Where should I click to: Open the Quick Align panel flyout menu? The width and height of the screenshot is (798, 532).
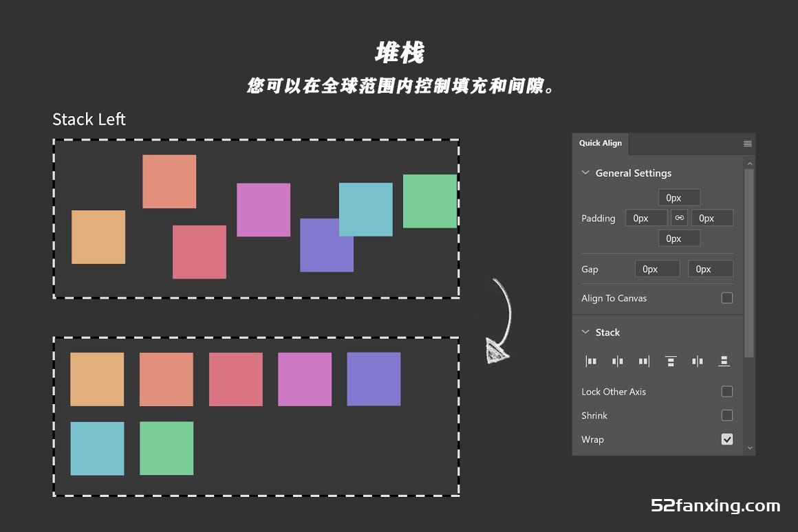point(748,144)
